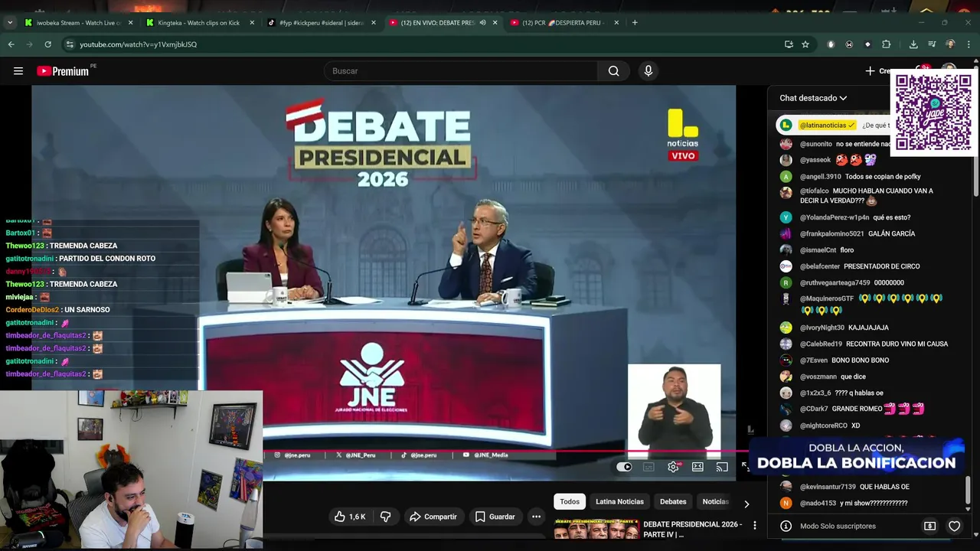This screenshot has width=980, height=551.
Task: Switch to the PCR DESPIERTA PERU tab
Action: 564,23
